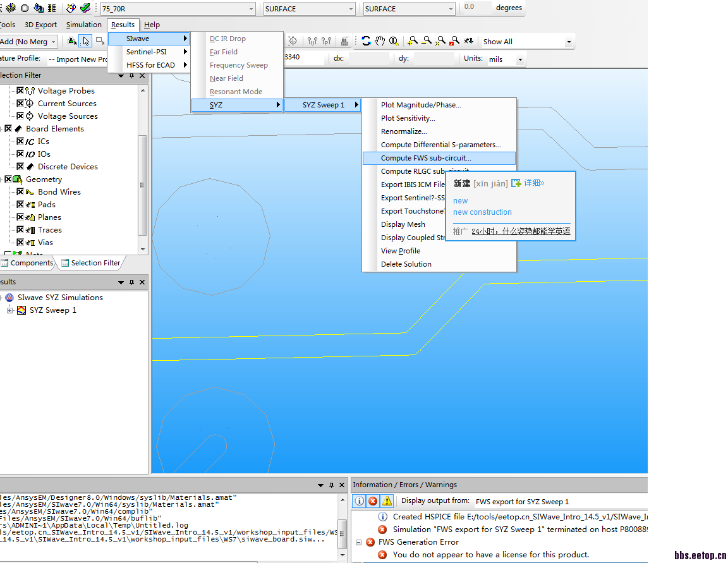Viewport: 728px width, 563px height.
Task: Choose Compute Differential S-parameters entry
Action: click(439, 144)
